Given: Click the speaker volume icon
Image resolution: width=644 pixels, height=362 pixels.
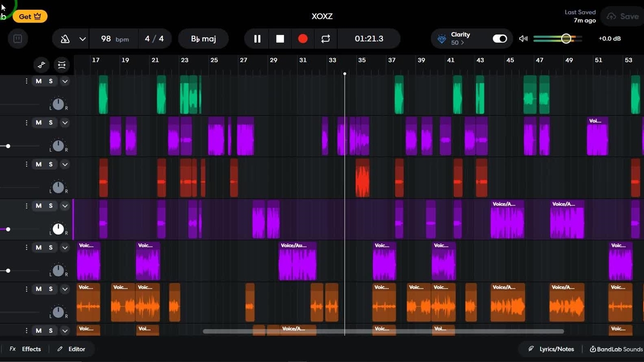Looking at the screenshot, I should point(523,39).
